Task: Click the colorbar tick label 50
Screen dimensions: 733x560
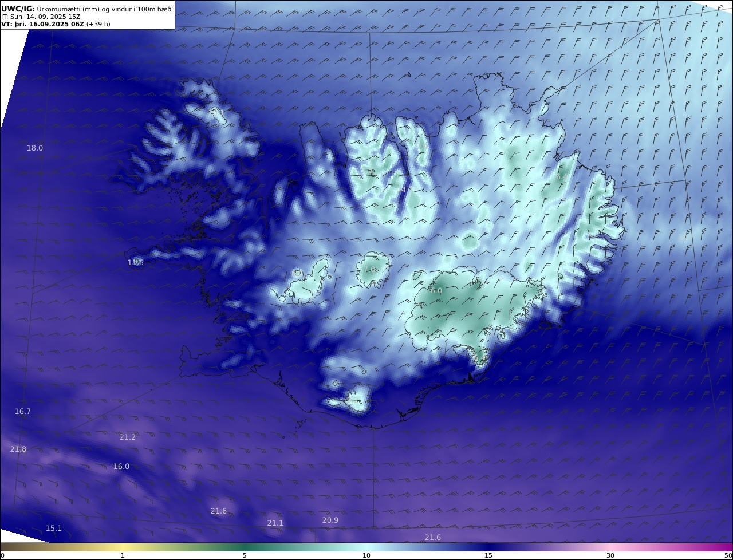Action: click(728, 555)
